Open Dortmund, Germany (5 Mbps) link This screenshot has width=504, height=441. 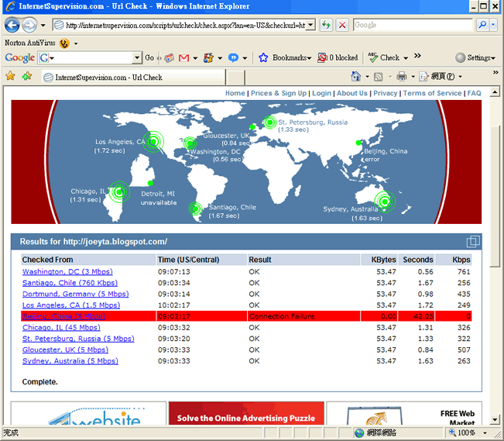click(76, 294)
